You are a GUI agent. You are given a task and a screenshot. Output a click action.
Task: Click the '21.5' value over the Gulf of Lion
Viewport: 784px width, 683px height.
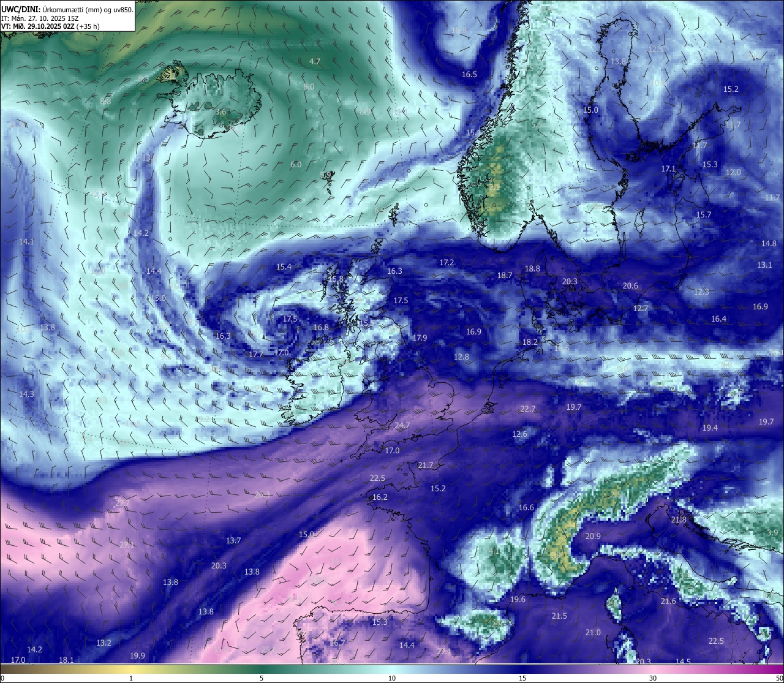[x=559, y=616]
